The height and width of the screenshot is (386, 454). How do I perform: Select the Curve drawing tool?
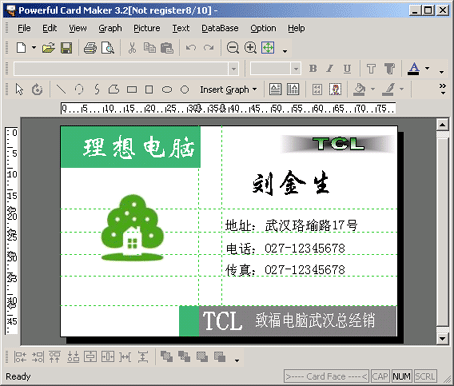[x=97, y=89]
